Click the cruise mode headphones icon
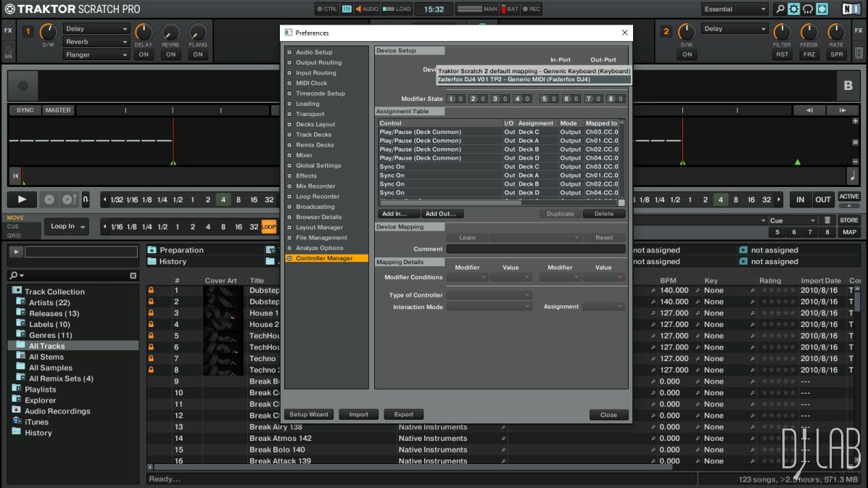Image resolution: width=868 pixels, height=488 pixels. click(x=808, y=9)
